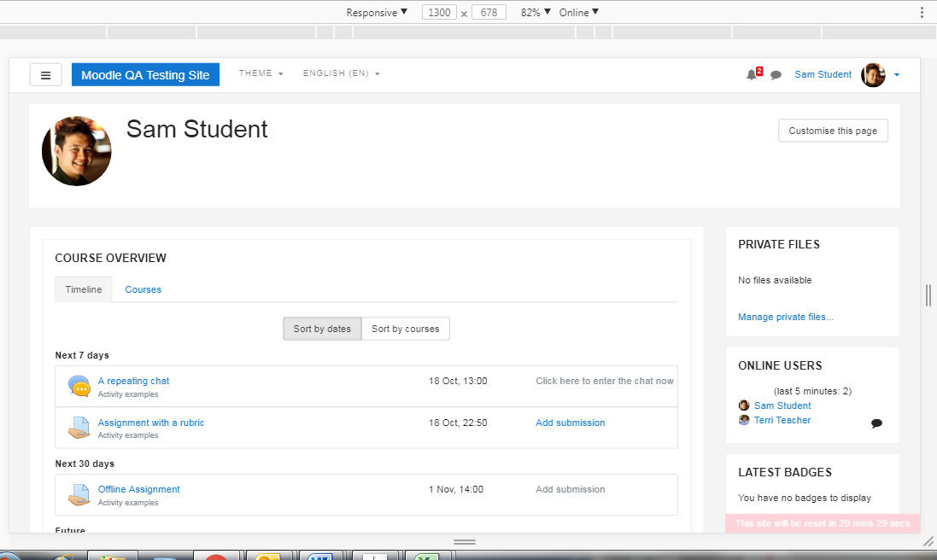Click the Customise this page button
Viewport: 937px width, 560px height.
pyautogui.click(x=833, y=131)
